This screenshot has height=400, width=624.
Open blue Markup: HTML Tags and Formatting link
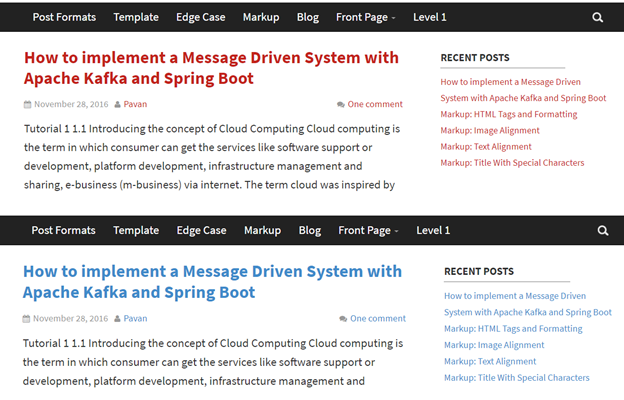tap(513, 329)
